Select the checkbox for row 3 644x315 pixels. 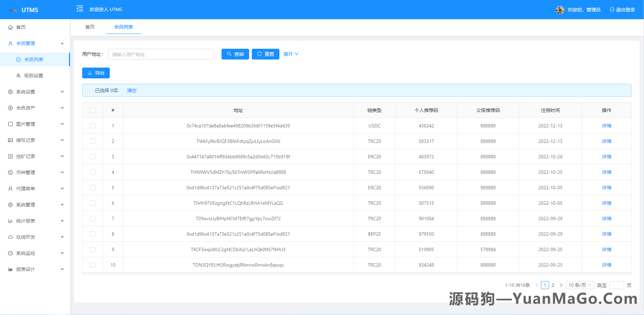[93, 156]
